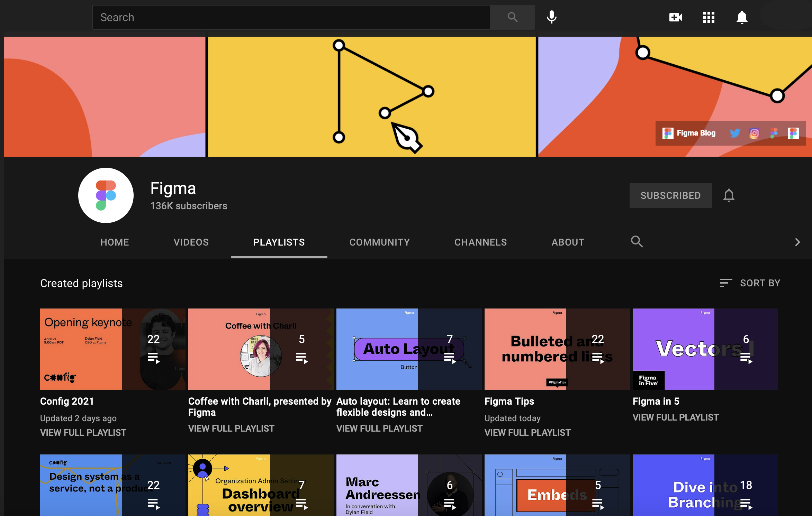Play all icon on Vectors thumbnail

tap(746, 358)
